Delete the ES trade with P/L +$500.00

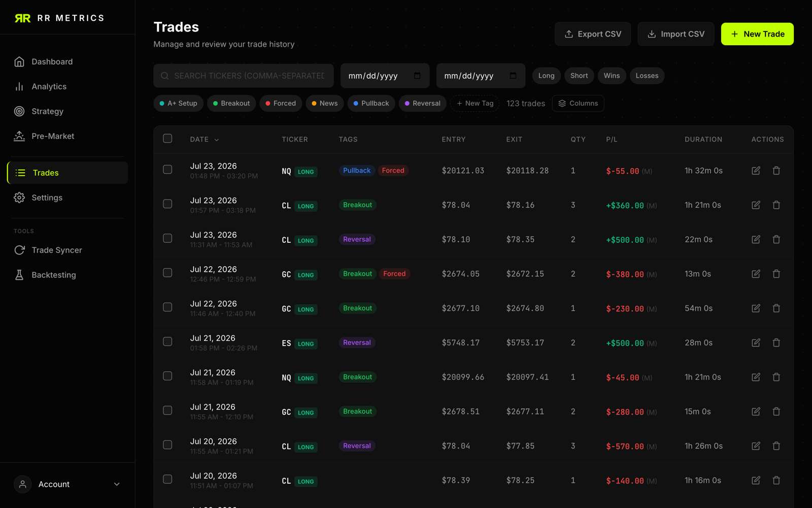pos(776,343)
